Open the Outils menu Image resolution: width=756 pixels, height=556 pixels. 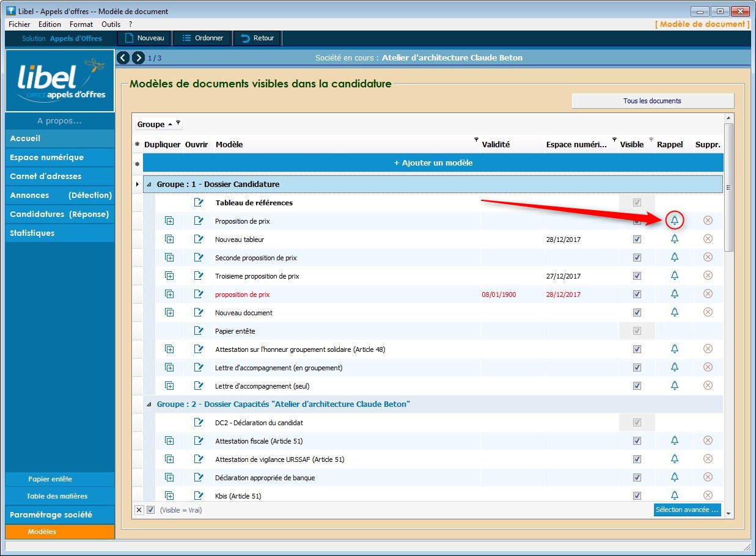(111, 24)
